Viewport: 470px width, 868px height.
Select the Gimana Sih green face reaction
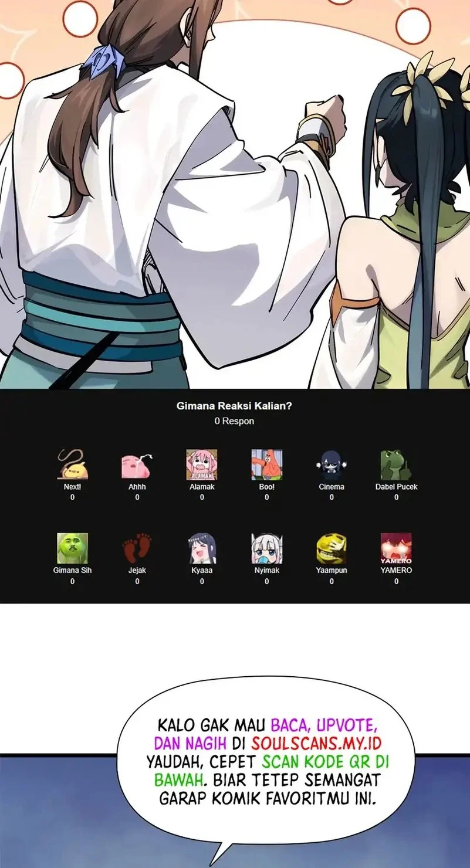[72, 548]
